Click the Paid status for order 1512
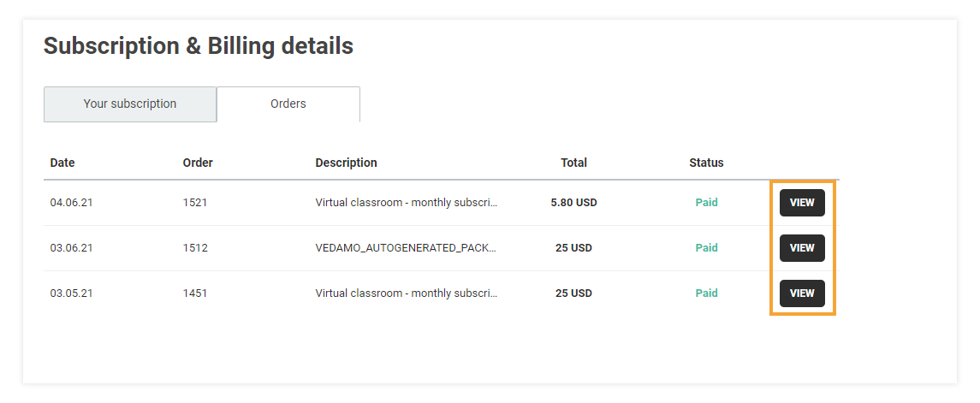 tap(706, 248)
